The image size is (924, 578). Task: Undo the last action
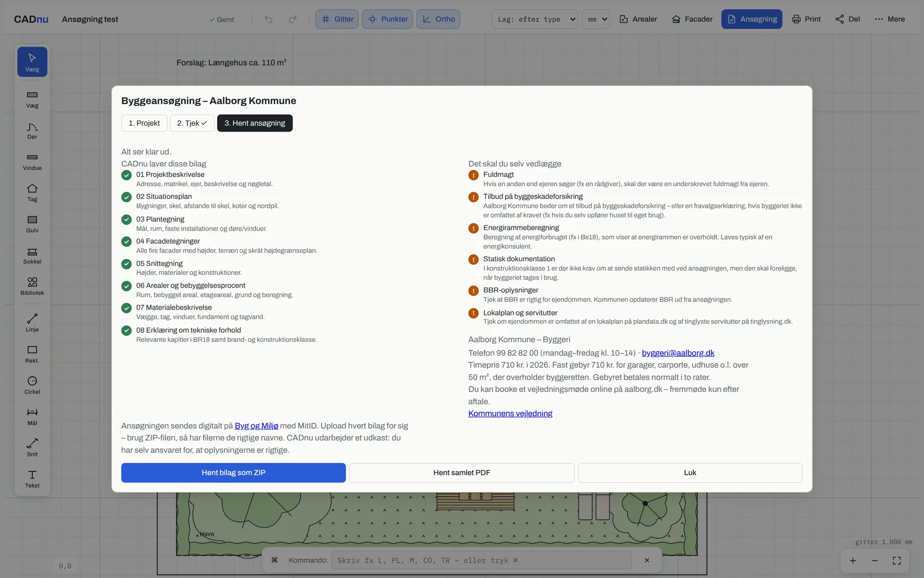(x=268, y=19)
